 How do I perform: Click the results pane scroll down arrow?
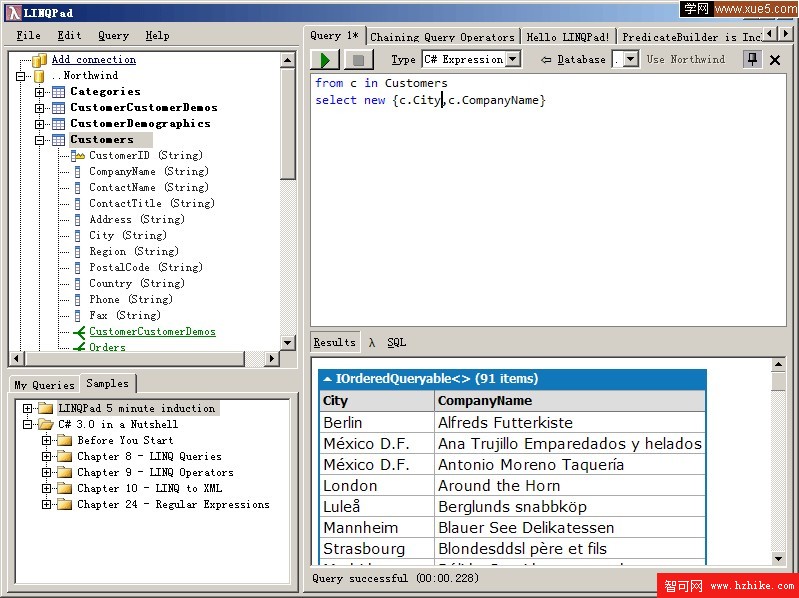pyautogui.click(x=778, y=558)
